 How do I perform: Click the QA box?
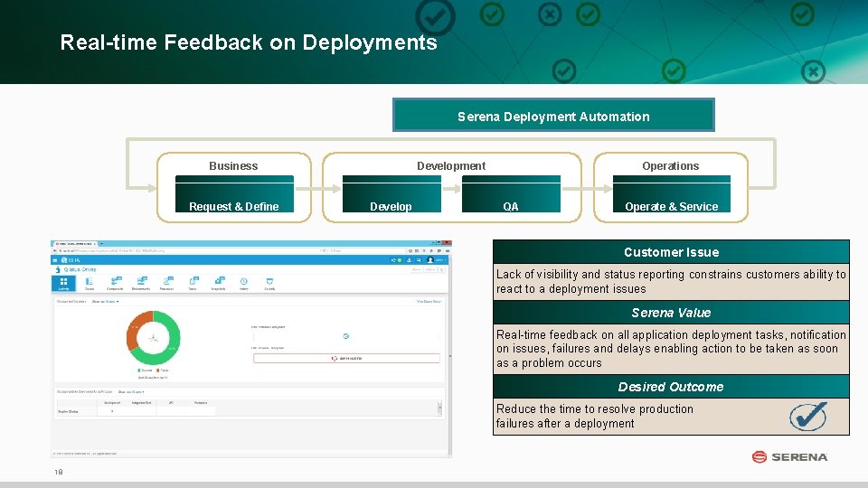click(511, 194)
